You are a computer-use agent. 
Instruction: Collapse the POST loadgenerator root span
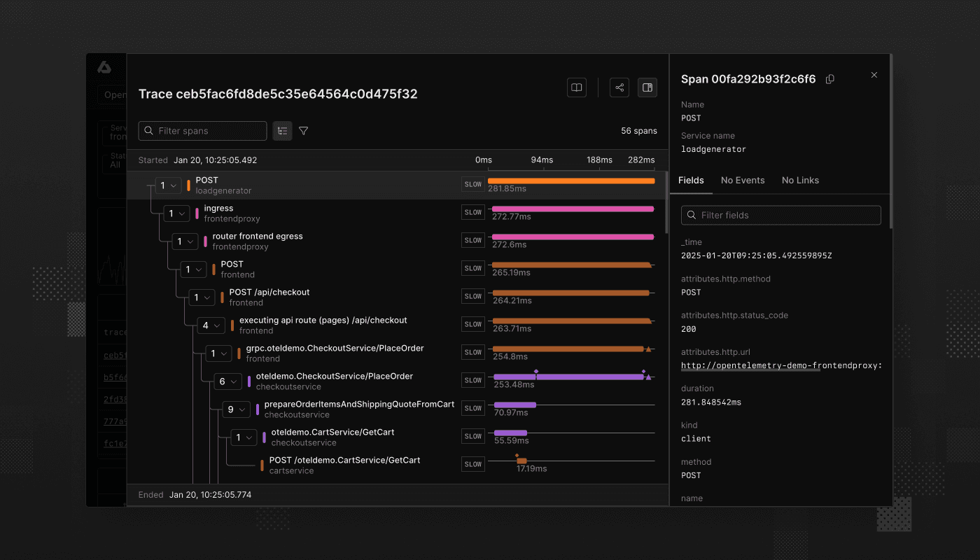point(167,185)
